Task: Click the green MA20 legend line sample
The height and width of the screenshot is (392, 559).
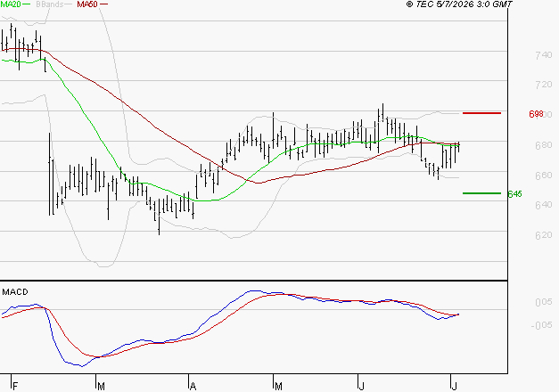Action: coord(27,4)
